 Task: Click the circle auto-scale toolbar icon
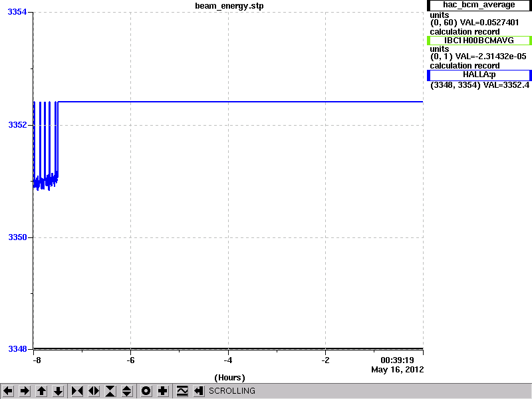pos(146,391)
